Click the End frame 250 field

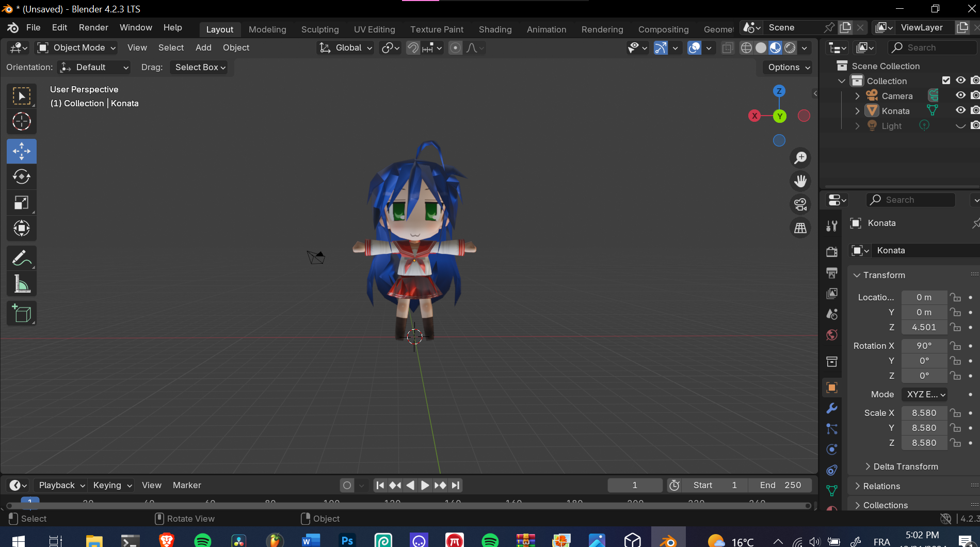pos(780,485)
